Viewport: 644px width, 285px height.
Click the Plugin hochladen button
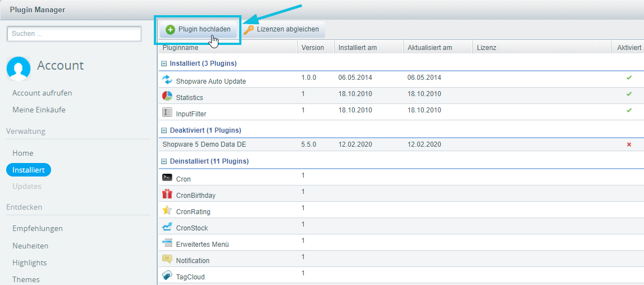pyautogui.click(x=198, y=30)
